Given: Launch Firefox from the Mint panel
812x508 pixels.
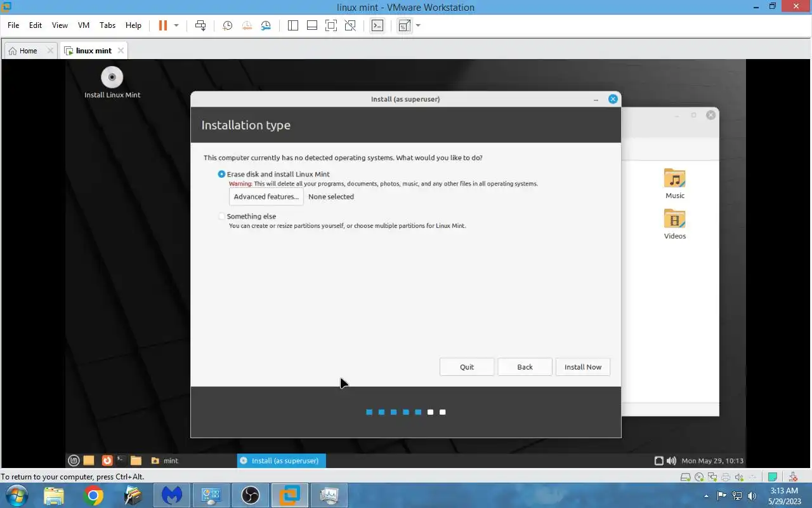Looking at the screenshot, I should click(x=107, y=460).
